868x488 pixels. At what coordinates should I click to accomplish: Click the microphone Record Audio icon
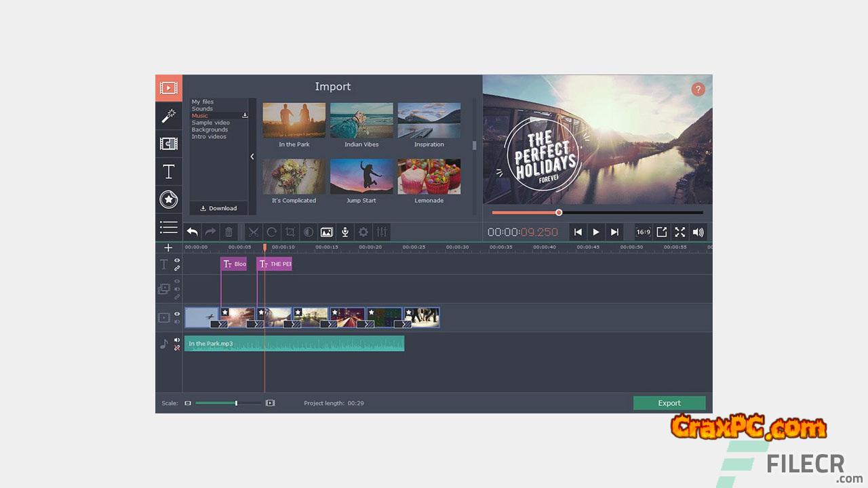click(345, 232)
